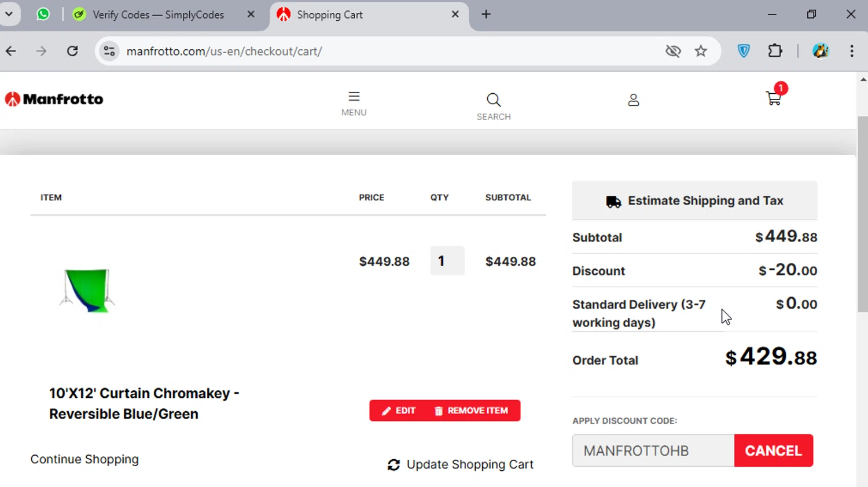Click the Order Total amount $429.88
The image size is (868, 487).
click(771, 357)
